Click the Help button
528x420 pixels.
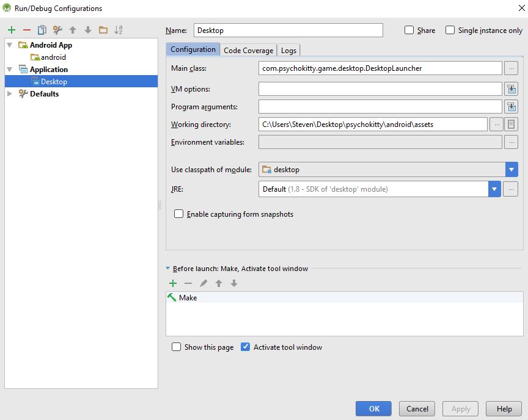point(504,408)
